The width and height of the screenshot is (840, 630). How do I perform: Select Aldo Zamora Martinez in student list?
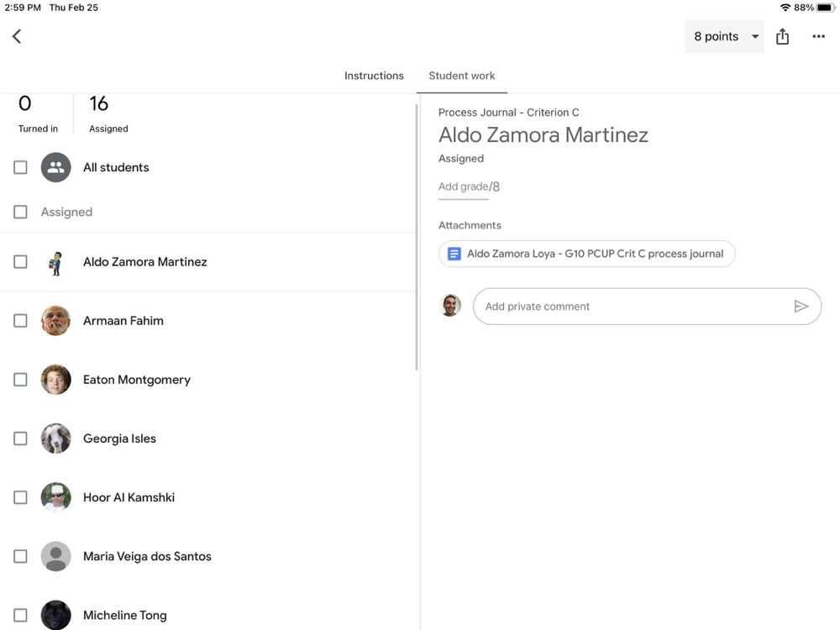click(144, 262)
